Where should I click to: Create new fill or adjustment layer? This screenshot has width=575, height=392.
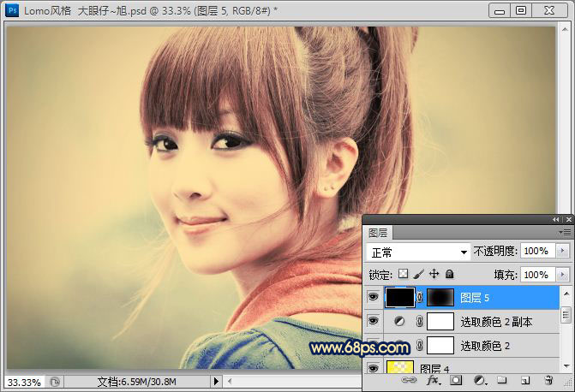[x=480, y=381]
